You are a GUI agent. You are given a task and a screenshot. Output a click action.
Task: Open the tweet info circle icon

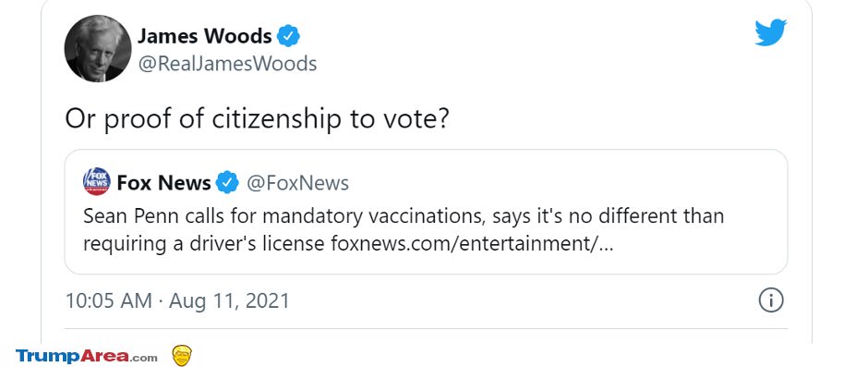point(770,301)
